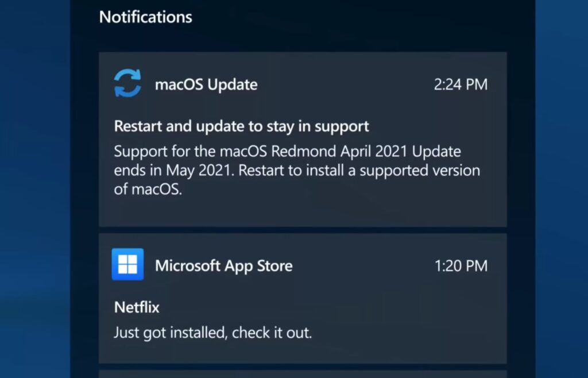
Task: Click the 2:24 PM timestamp
Action: (x=461, y=84)
